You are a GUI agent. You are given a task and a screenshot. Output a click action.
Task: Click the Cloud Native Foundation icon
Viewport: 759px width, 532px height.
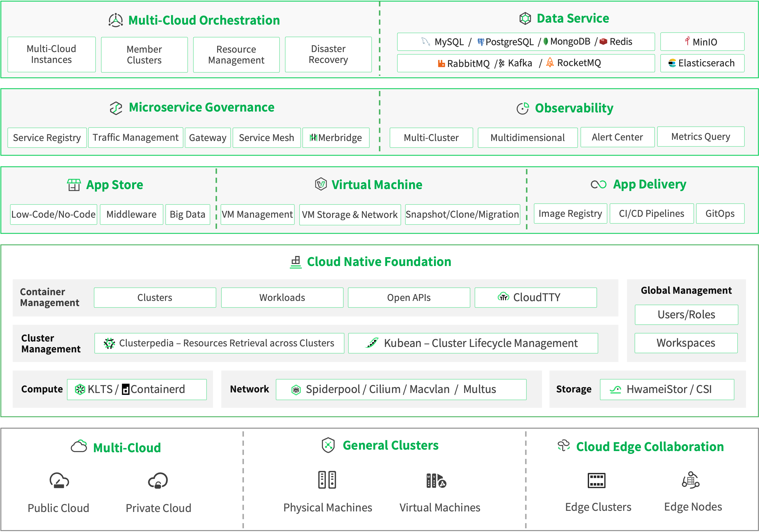tap(296, 262)
